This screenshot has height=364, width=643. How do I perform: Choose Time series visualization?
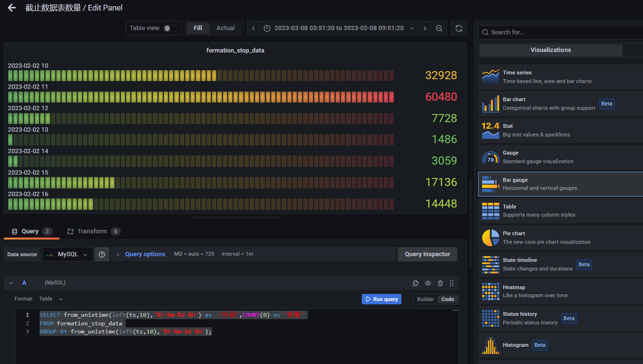pyautogui.click(x=561, y=77)
